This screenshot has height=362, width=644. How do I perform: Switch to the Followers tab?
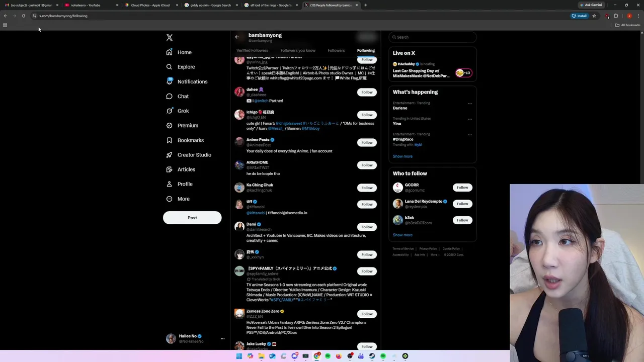point(336,50)
